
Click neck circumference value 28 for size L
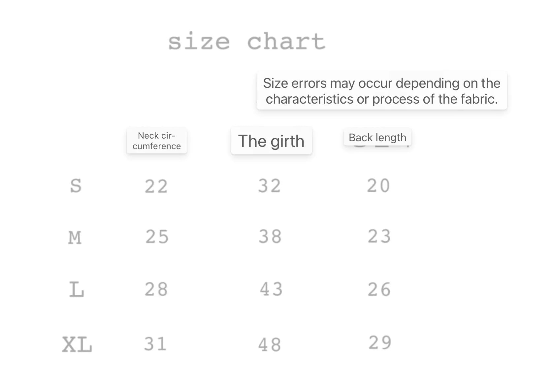tap(156, 289)
